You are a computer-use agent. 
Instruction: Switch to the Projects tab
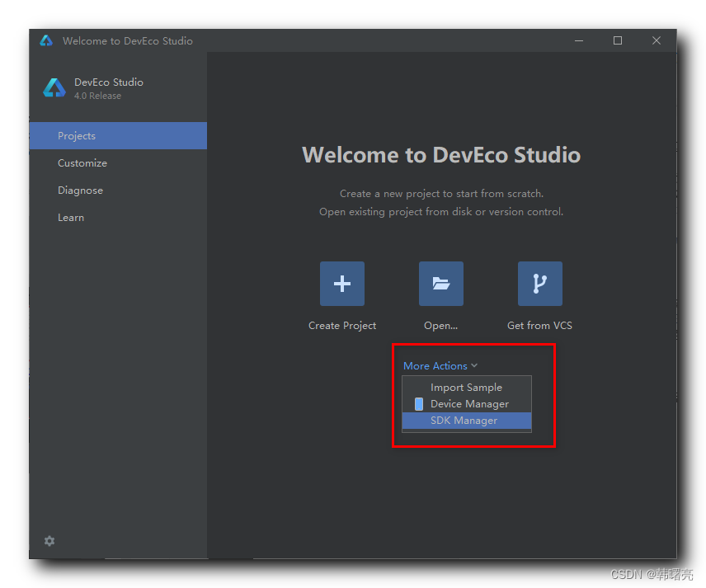(x=77, y=136)
